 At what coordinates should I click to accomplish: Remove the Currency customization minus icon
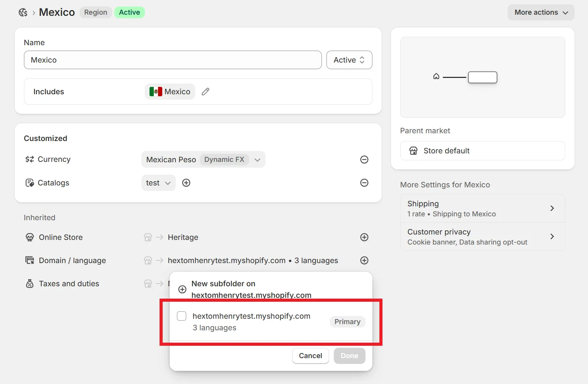[364, 160]
